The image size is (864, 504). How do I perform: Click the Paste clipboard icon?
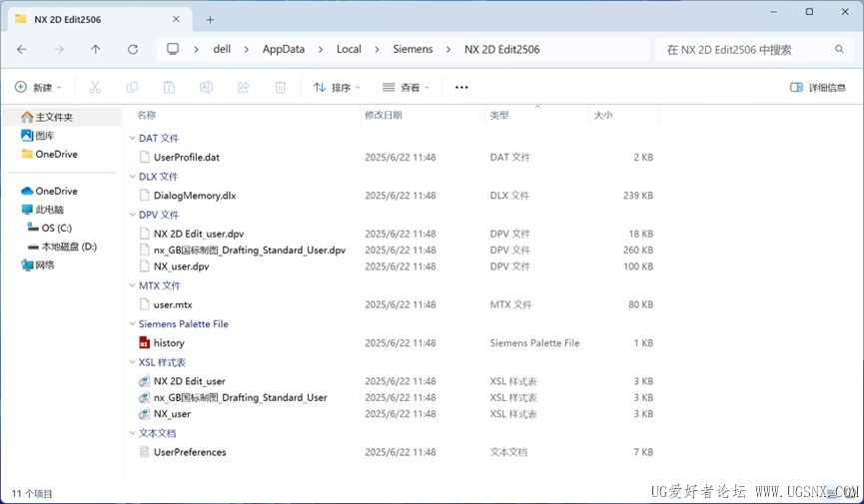[x=169, y=87]
